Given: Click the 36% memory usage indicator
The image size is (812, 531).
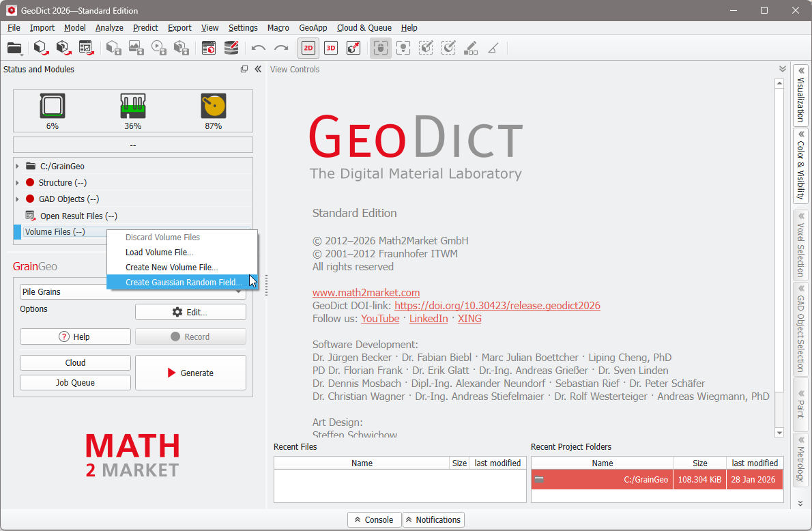Looking at the screenshot, I should 132,111.
